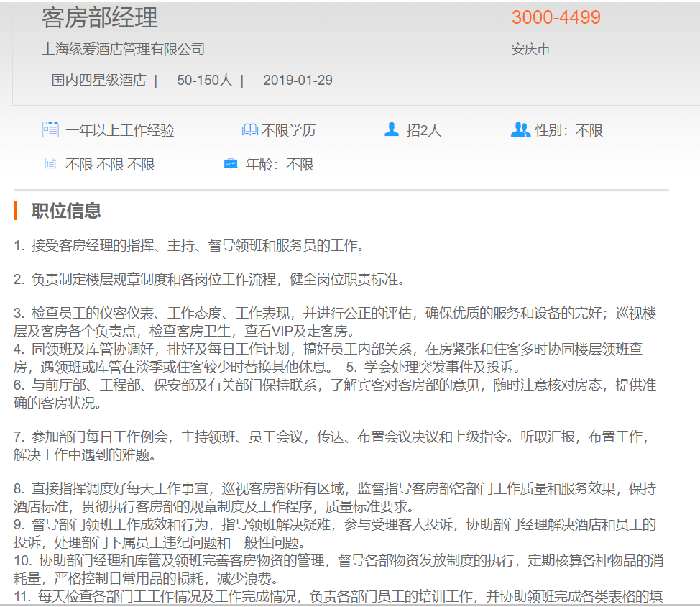Click the 年龄：不限 age text
Viewport: 700px width, 607px height.
pyautogui.click(x=280, y=165)
